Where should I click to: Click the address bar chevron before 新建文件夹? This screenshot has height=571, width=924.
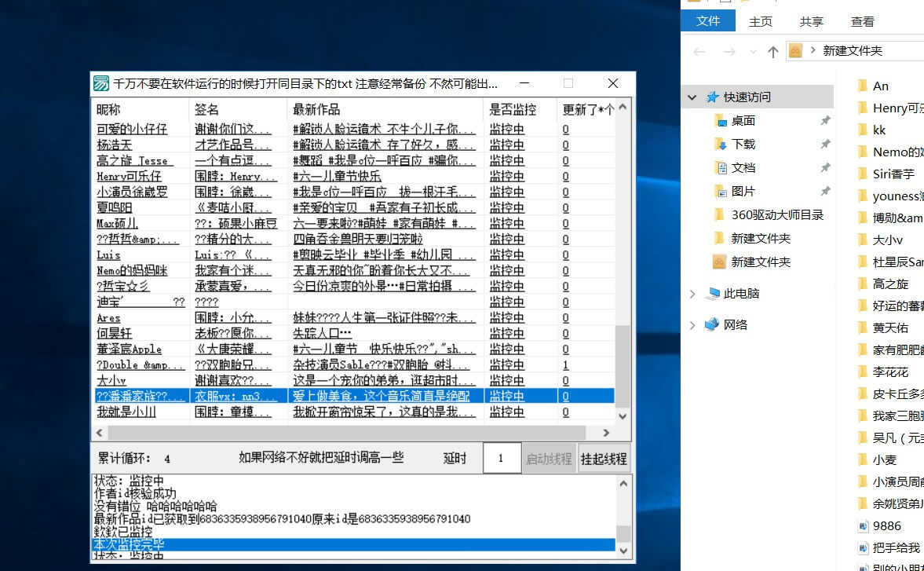(x=813, y=51)
